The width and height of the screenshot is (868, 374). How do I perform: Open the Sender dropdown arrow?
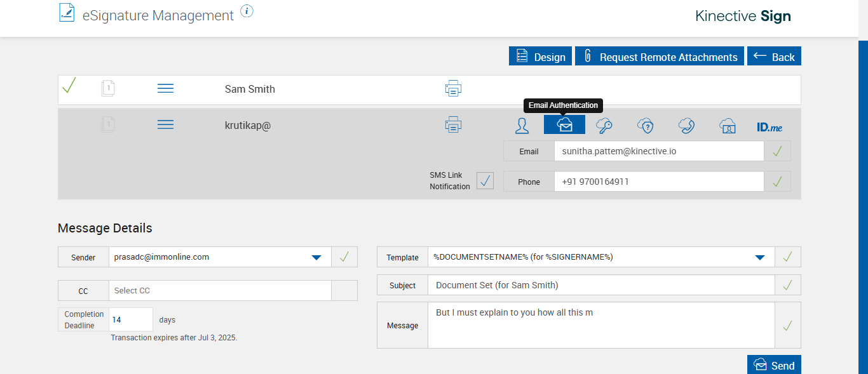tap(316, 257)
